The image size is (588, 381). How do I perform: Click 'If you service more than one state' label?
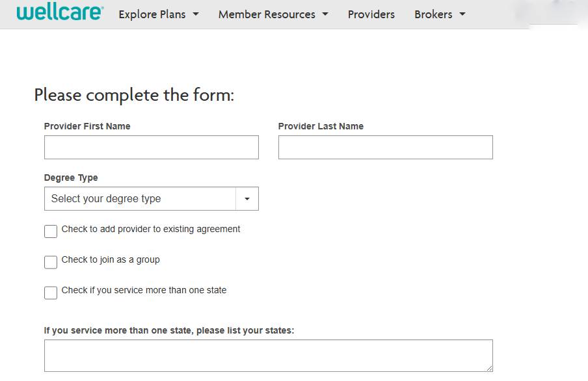click(169, 330)
